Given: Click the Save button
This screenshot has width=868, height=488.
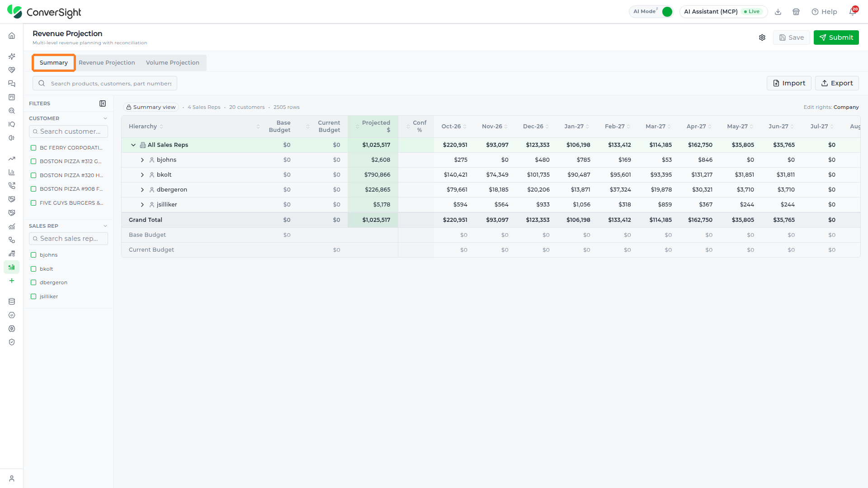Looking at the screenshot, I should (x=791, y=38).
